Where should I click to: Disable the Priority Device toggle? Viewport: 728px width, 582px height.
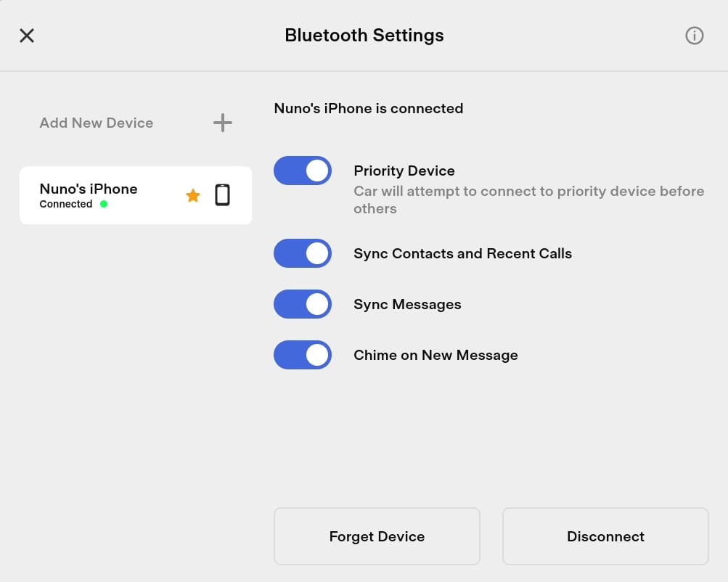point(303,171)
